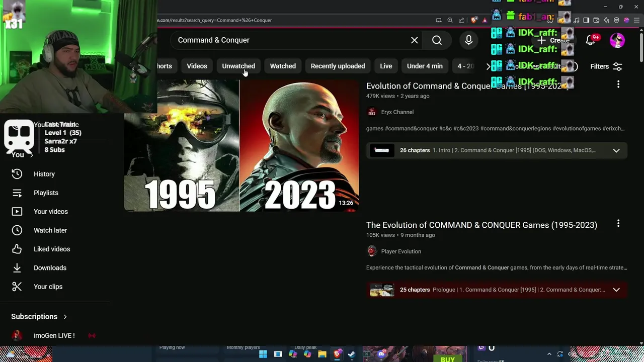This screenshot has height=362, width=644.
Task: Click the Eryx Channel avatar
Action: point(372,112)
